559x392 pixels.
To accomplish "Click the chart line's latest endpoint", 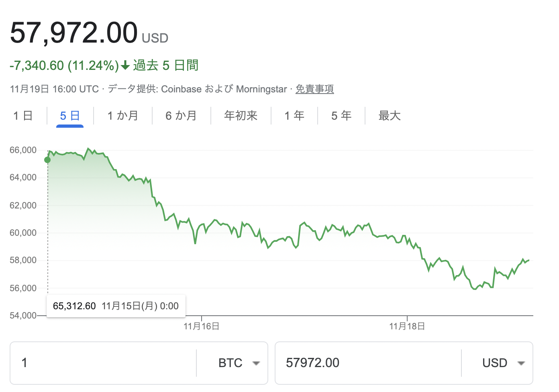I will [x=529, y=260].
